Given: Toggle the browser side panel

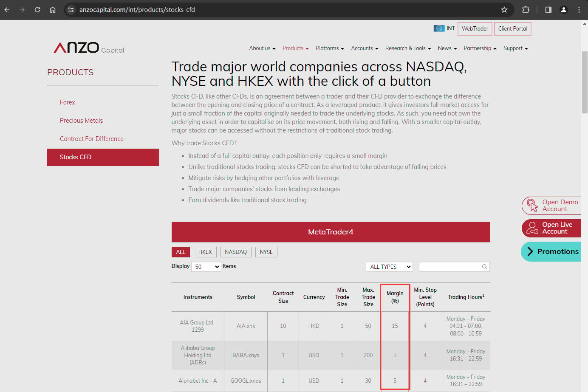Looking at the screenshot, I should [x=548, y=10].
